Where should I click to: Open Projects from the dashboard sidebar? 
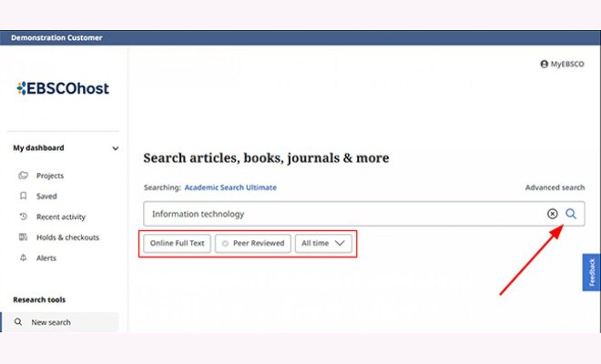50,176
